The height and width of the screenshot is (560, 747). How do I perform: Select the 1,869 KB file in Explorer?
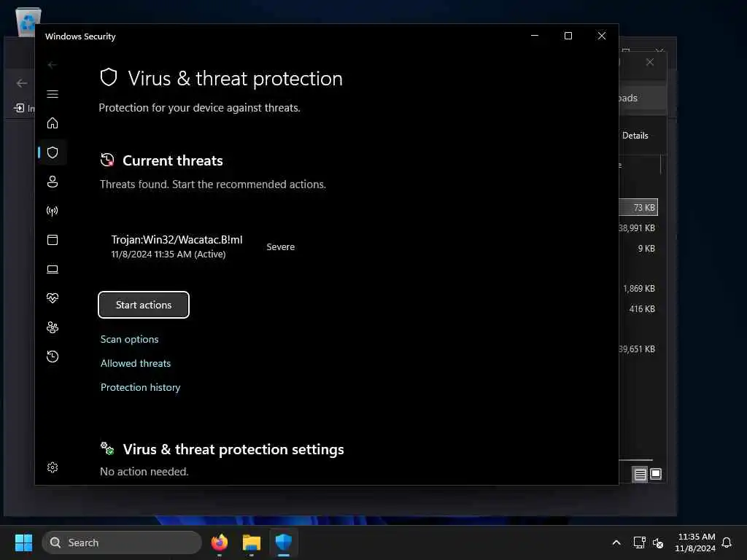pos(639,288)
